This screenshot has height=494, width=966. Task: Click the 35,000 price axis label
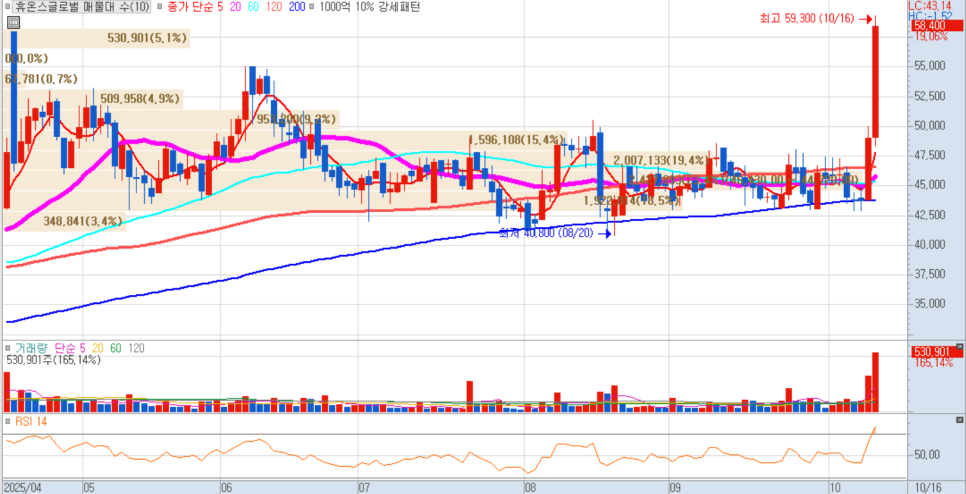click(928, 304)
